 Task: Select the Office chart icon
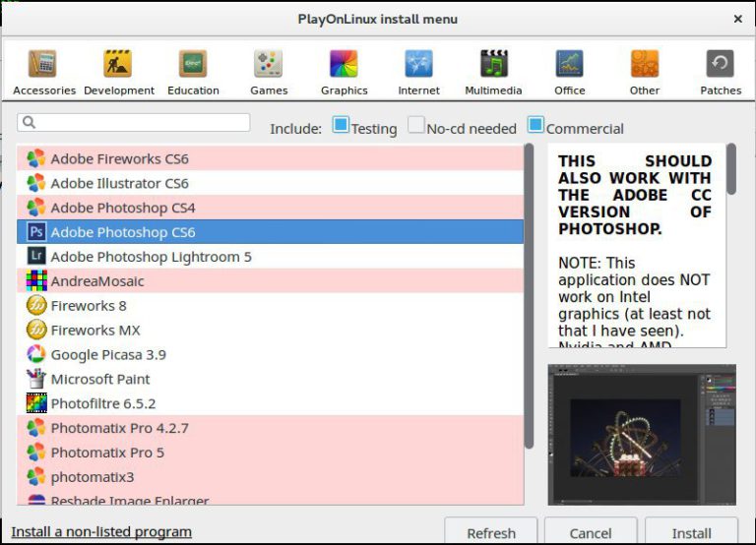pos(569,64)
